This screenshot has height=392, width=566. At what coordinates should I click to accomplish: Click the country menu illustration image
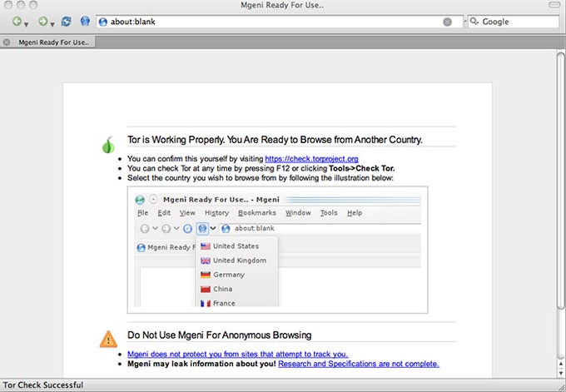[277, 250]
